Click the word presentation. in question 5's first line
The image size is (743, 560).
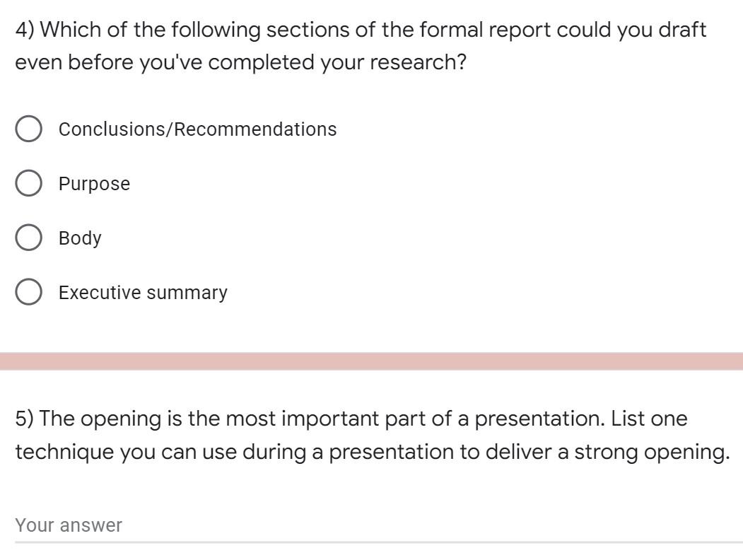(539, 419)
